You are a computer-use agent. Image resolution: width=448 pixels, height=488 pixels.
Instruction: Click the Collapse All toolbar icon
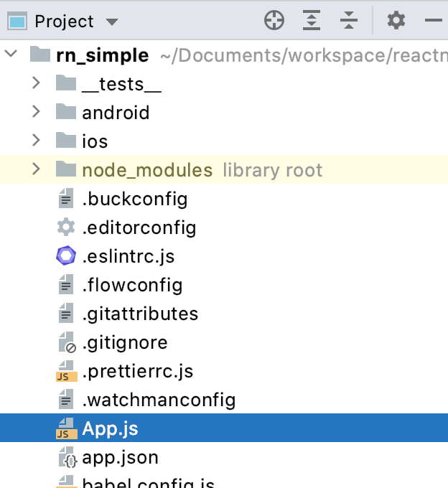point(349,21)
